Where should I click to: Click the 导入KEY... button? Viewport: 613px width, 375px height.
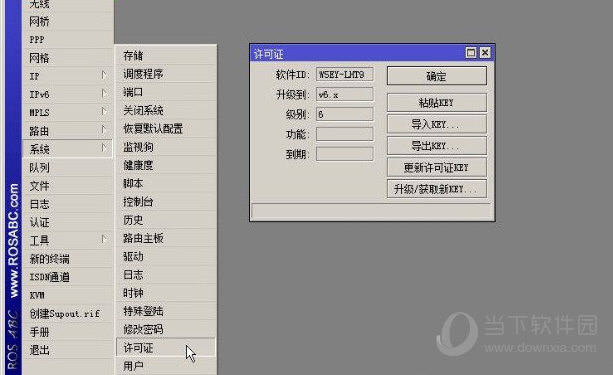[x=437, y=124]
